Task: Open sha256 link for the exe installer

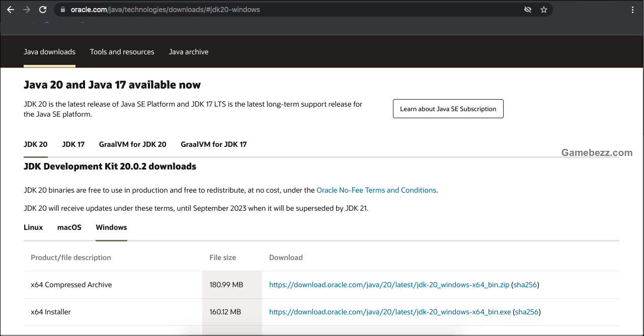Action: 527,312
